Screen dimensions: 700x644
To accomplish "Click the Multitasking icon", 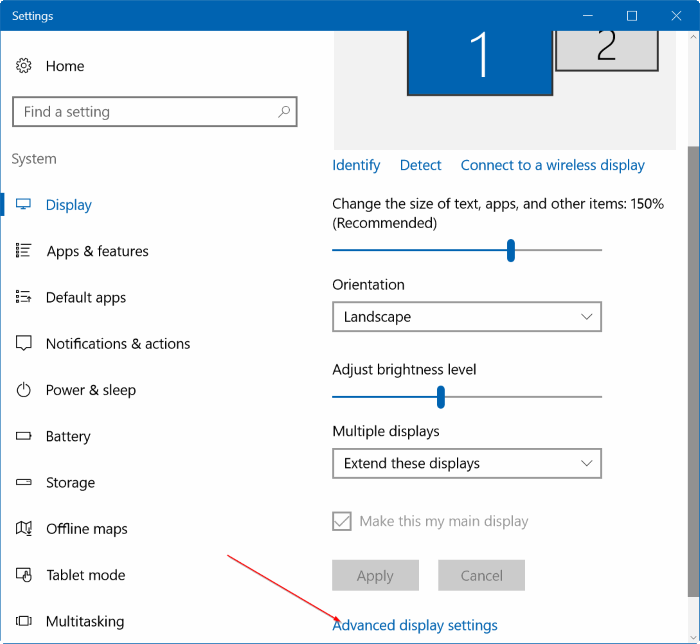I will pos(24,621).
